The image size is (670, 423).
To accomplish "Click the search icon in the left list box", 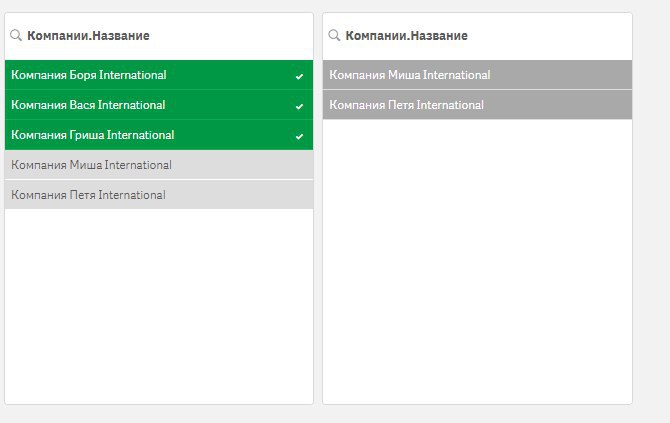I will [16, 36].
